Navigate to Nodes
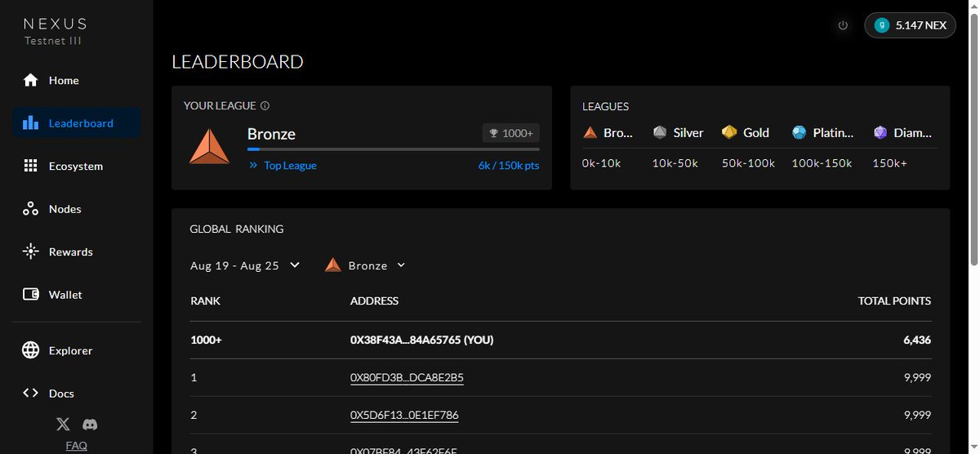This screenshot has width=980, height=454. pyautogui.click(x=77, y=209)
